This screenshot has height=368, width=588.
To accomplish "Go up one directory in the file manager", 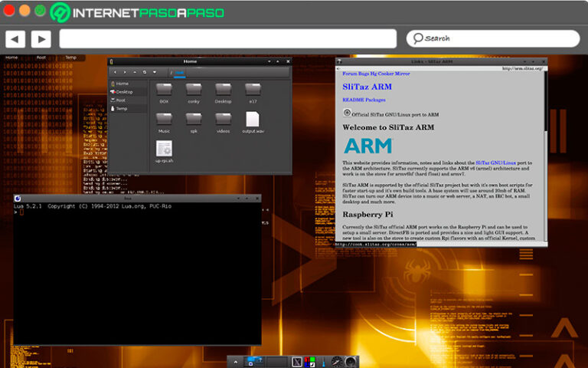I will (135, 72).
